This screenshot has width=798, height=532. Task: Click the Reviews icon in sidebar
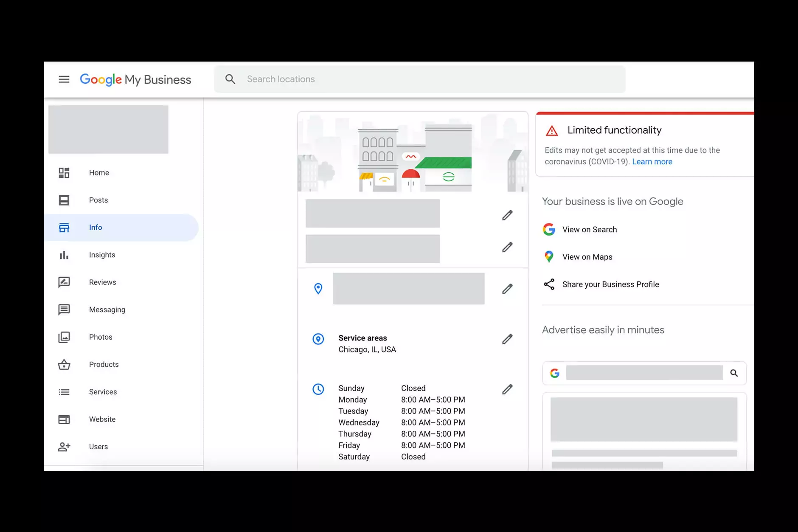[64, 282]
